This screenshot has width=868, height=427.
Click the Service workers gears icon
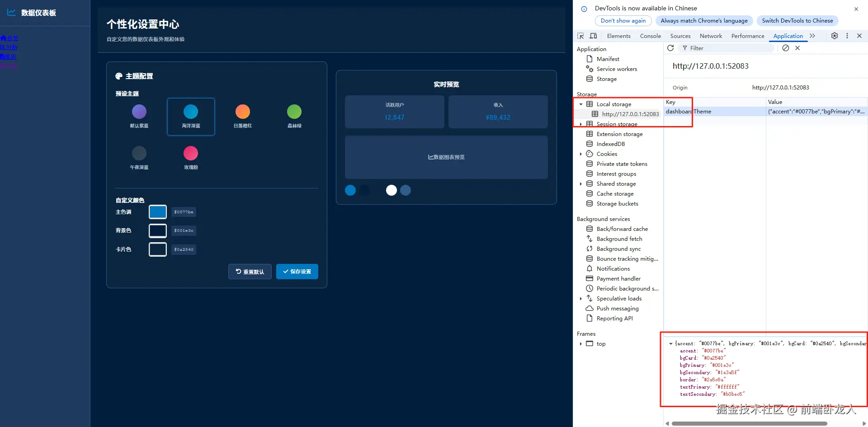coord(590,69)
